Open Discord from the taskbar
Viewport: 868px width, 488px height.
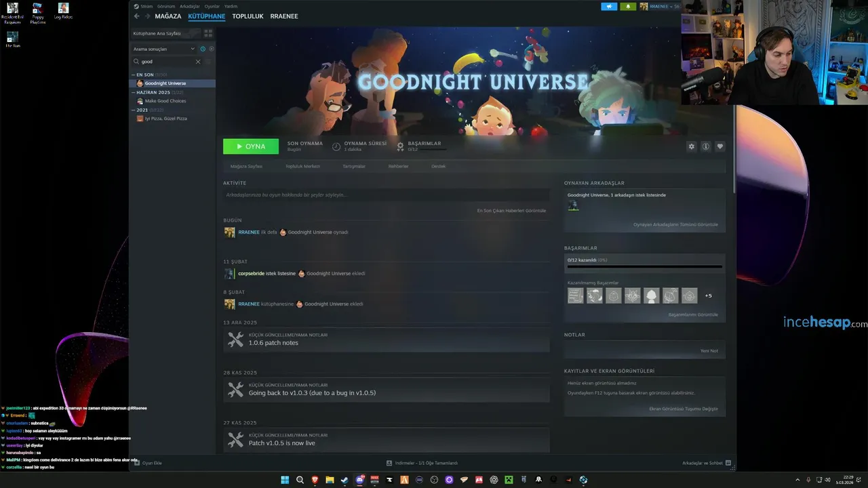(x=359, y=480)
